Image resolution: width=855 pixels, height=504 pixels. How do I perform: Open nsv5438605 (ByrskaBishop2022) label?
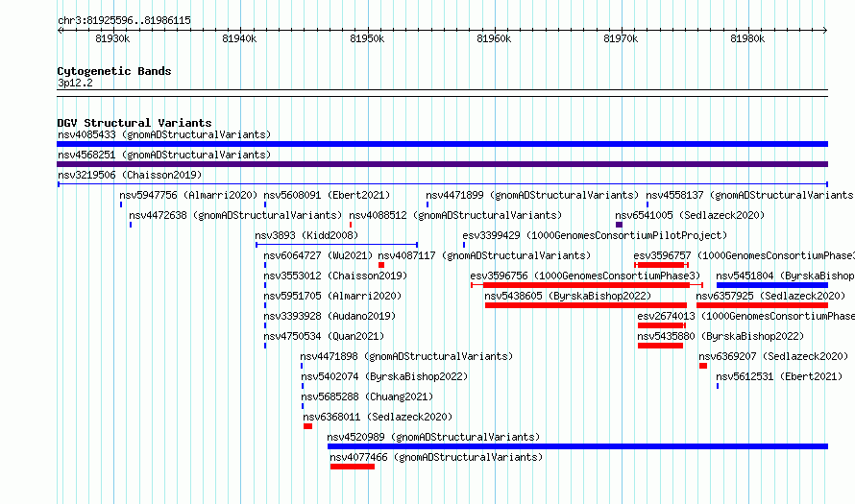568,296
